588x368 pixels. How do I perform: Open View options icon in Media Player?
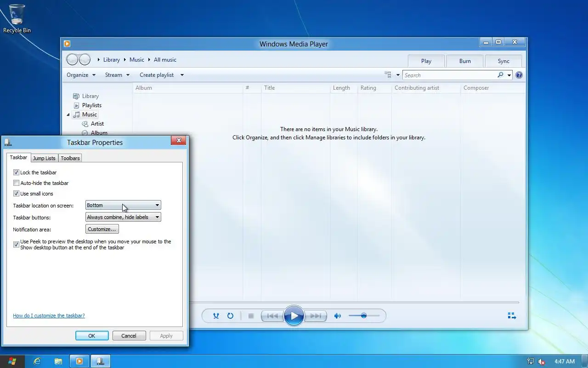pos(388,75)
